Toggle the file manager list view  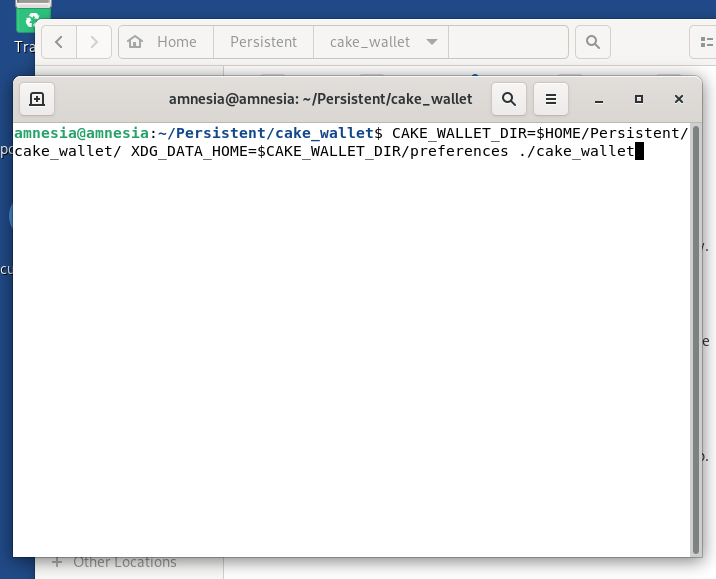706,42
